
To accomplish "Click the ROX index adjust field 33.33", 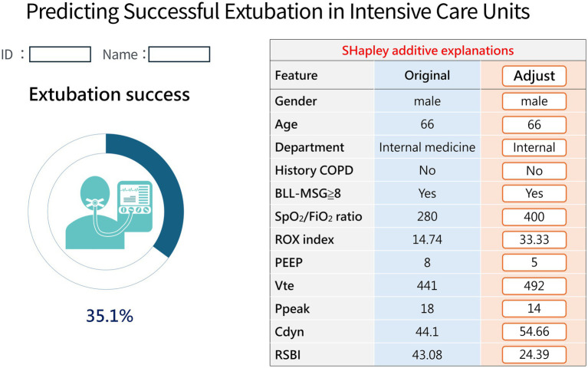I will point(534,240).
